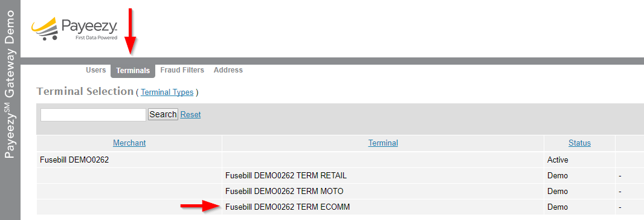Click the Active status cell
The image size is (644, 220).
pyautogui.click(x=558, y=160)
